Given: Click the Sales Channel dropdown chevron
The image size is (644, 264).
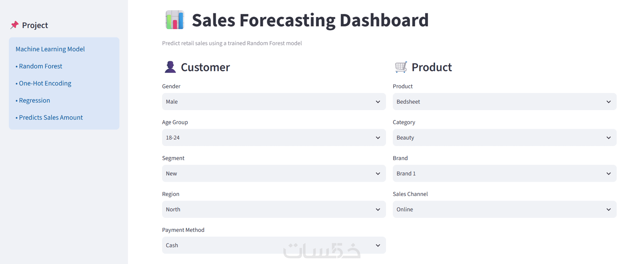Looking at the screenshot, I should click(609, 209).
